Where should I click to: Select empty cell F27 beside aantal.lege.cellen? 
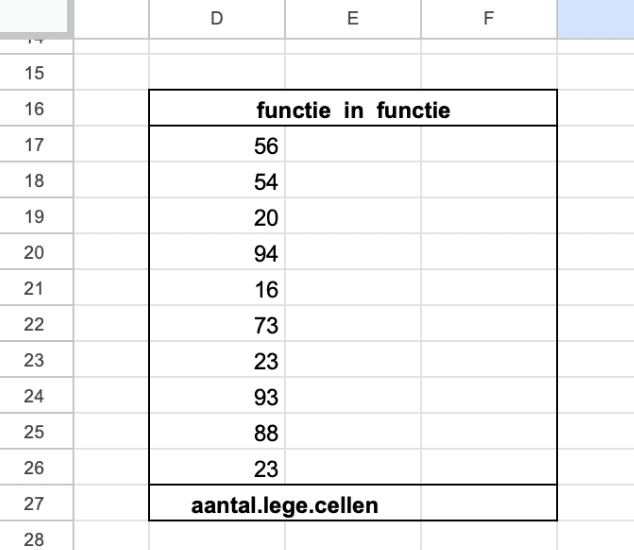coord(487,504)
